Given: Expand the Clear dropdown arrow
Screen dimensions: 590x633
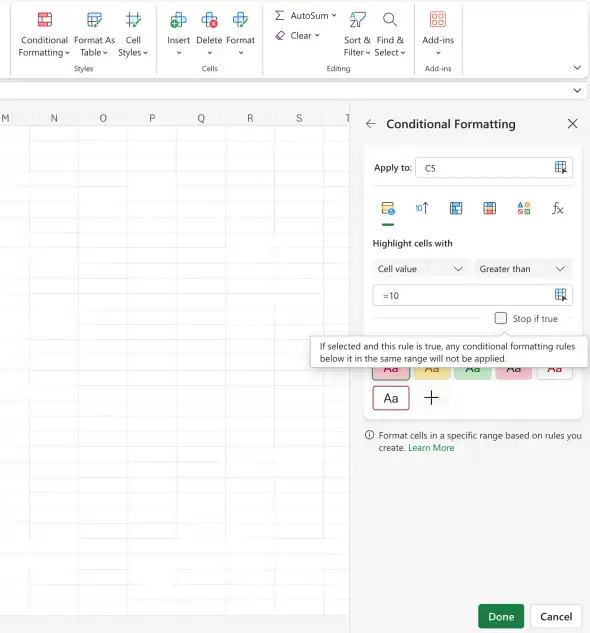Looking at the screenshot, I should tap(317, 36).
